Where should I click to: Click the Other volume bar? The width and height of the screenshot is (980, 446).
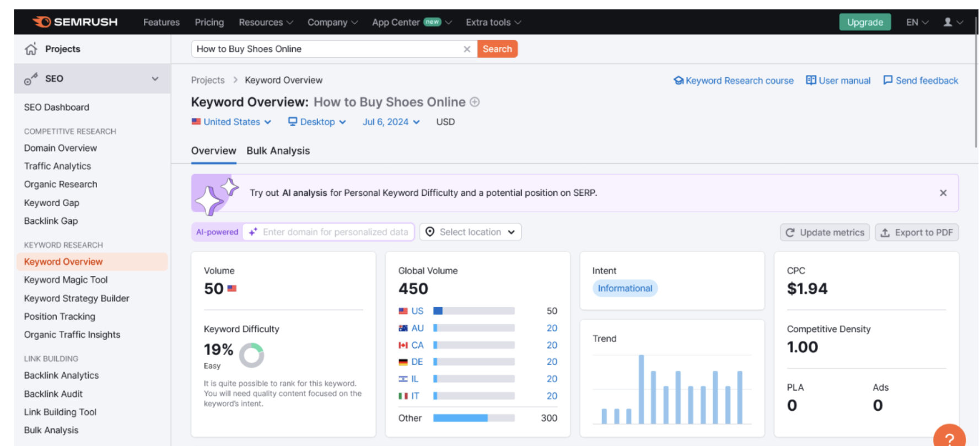click(474, 418)
